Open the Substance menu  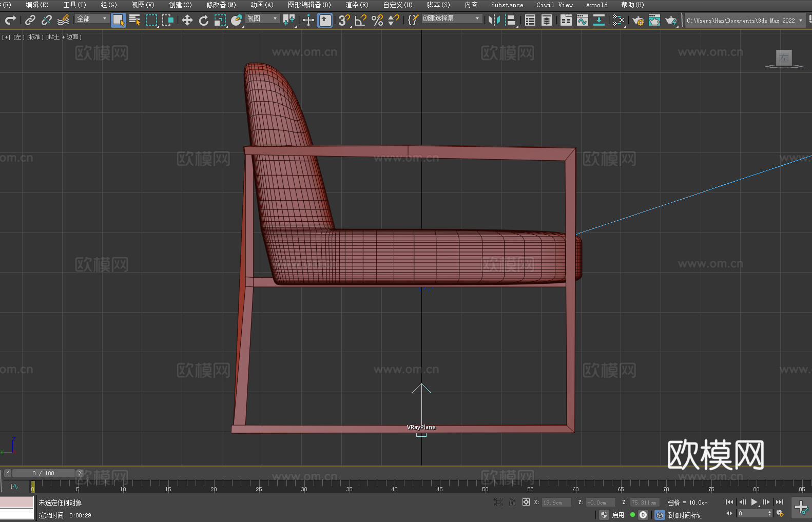click(x=507, y=5)
